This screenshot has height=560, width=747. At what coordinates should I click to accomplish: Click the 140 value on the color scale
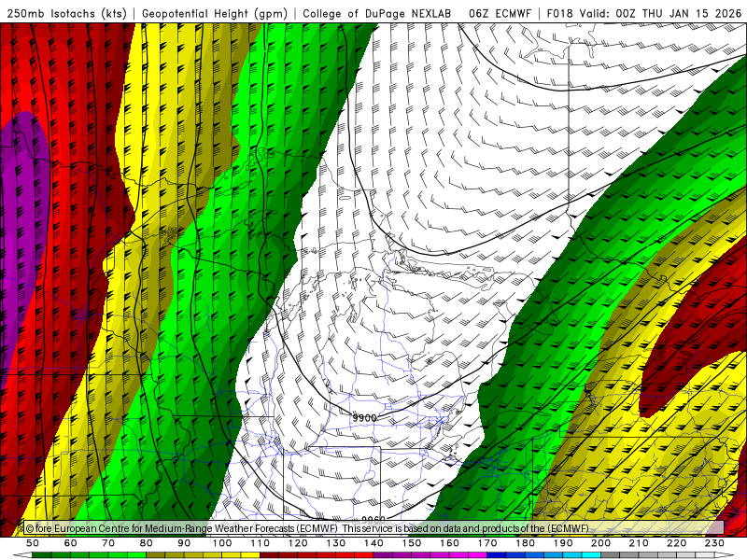[373, 543]
